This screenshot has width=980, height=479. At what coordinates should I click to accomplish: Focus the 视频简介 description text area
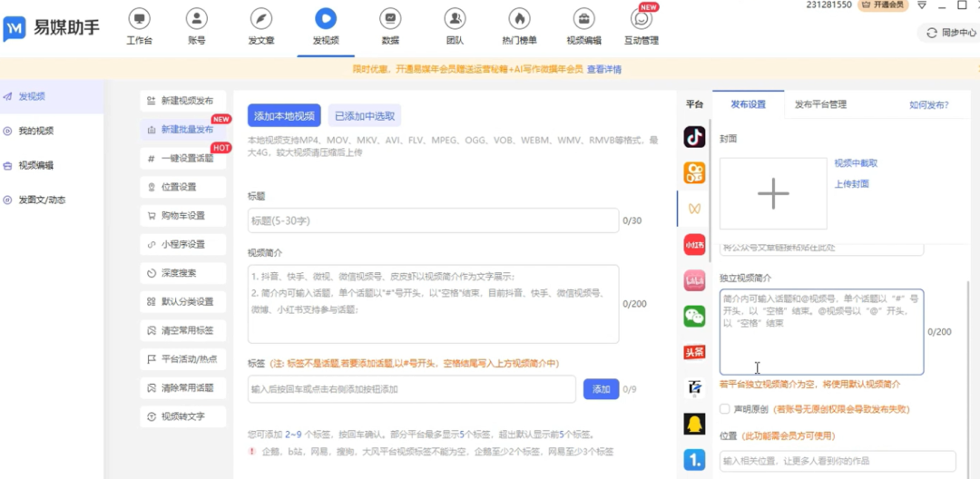click(433, 304)
